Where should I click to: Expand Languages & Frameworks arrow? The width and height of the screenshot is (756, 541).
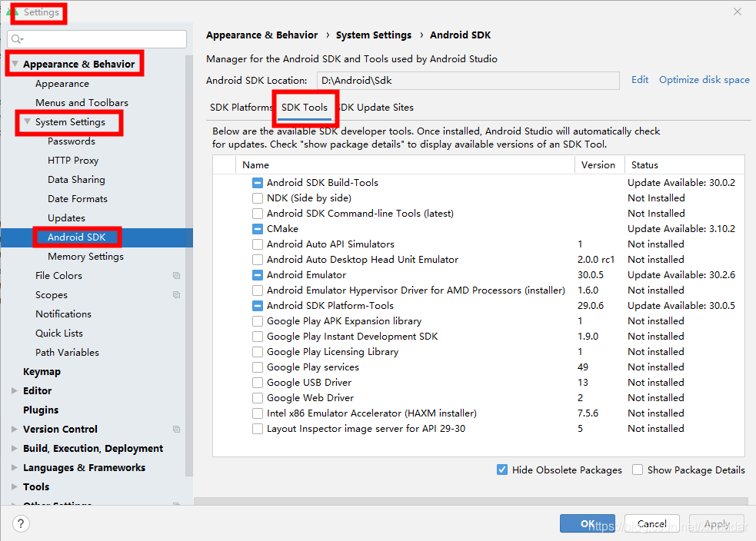[15, 468]
